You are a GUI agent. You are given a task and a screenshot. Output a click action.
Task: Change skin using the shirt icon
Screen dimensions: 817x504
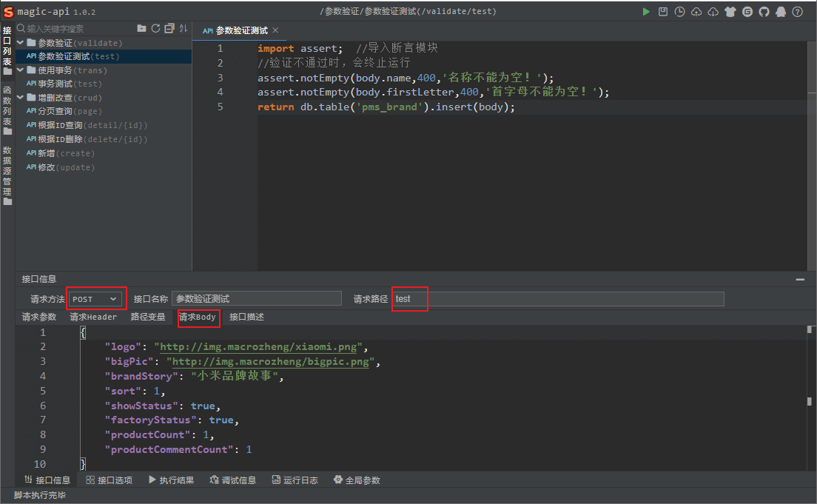tap(730, 11)
